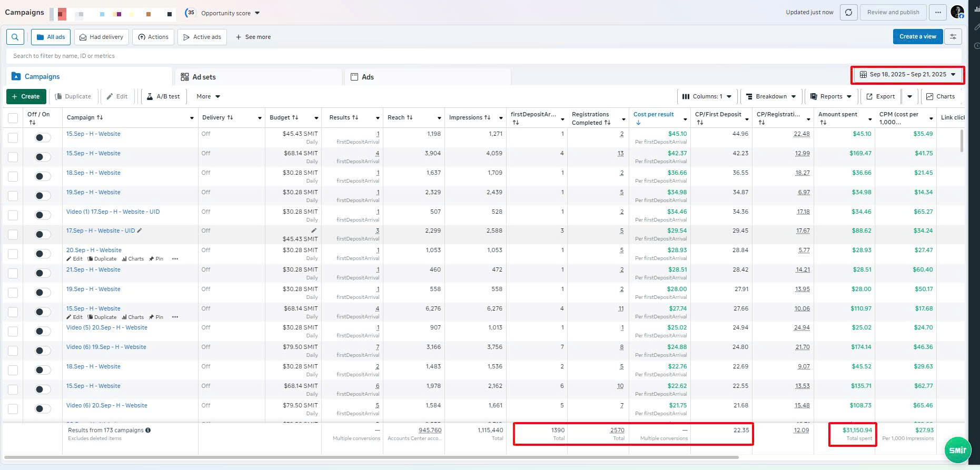This screenshot has height=470, width=980.
Task: Click Pin under 20.Sep - H - Website
Action: tap(156, 259)
